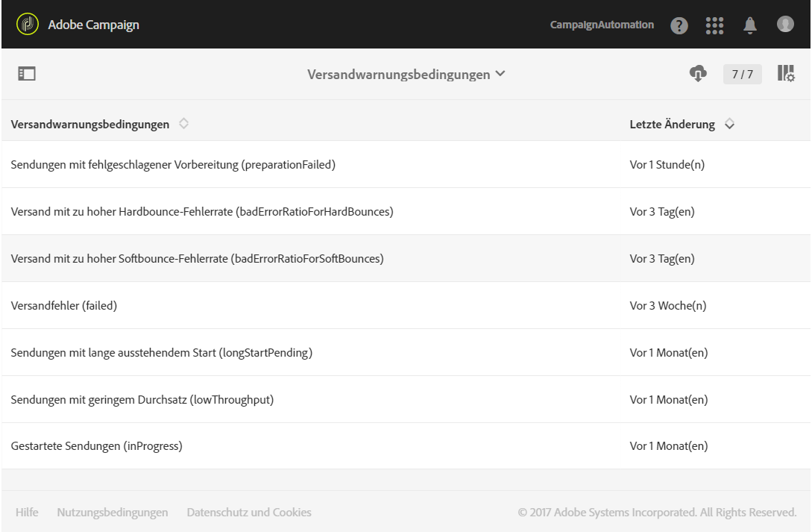812x532 pixels.
Task: Click the 7 / 7 item counter
Action: [x=742, y=75]
